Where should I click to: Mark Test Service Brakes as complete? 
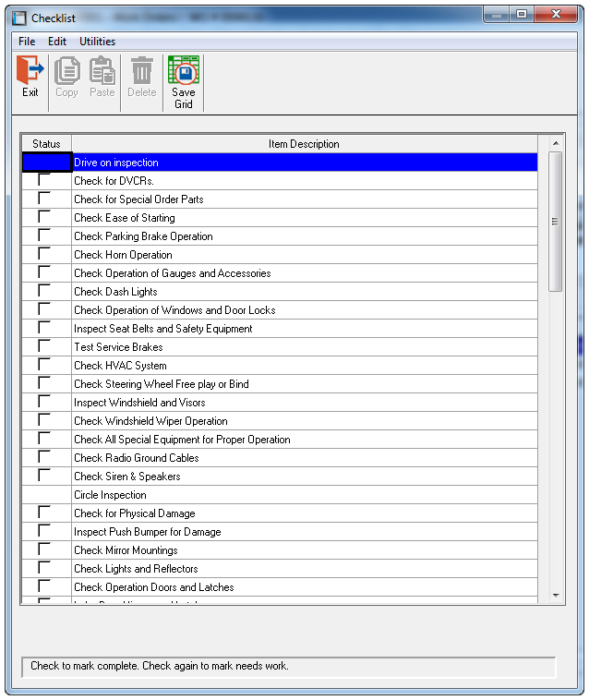(x=44, y=347)
